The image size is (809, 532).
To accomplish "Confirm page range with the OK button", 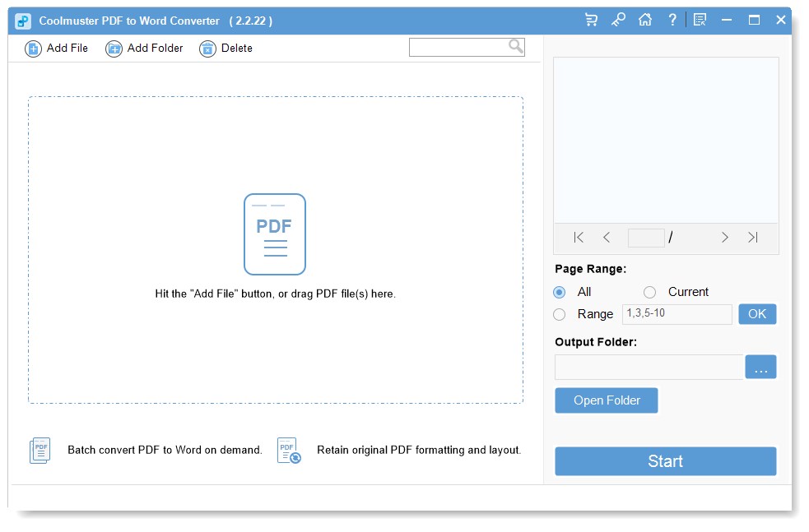I will coord(756,314).
